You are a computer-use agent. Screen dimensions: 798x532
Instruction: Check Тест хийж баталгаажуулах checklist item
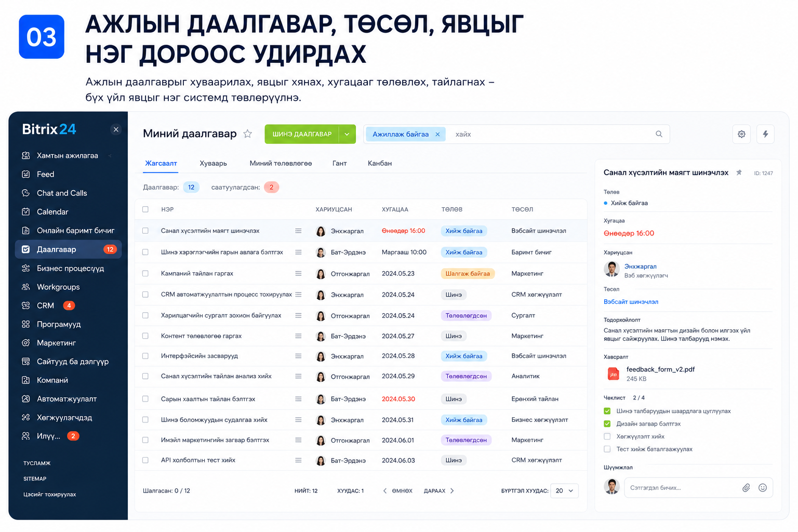point(607,449)
